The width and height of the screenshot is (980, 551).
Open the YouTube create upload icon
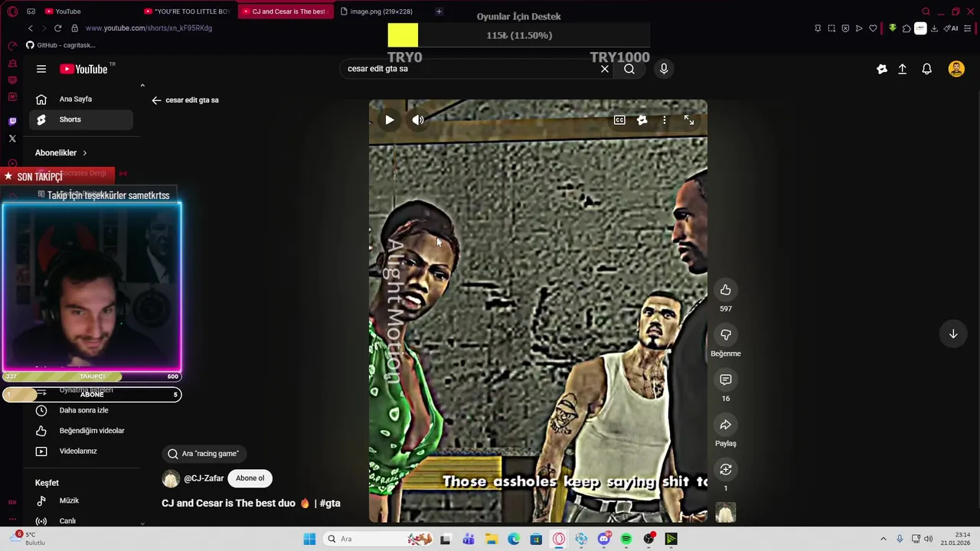coord(902,69)
